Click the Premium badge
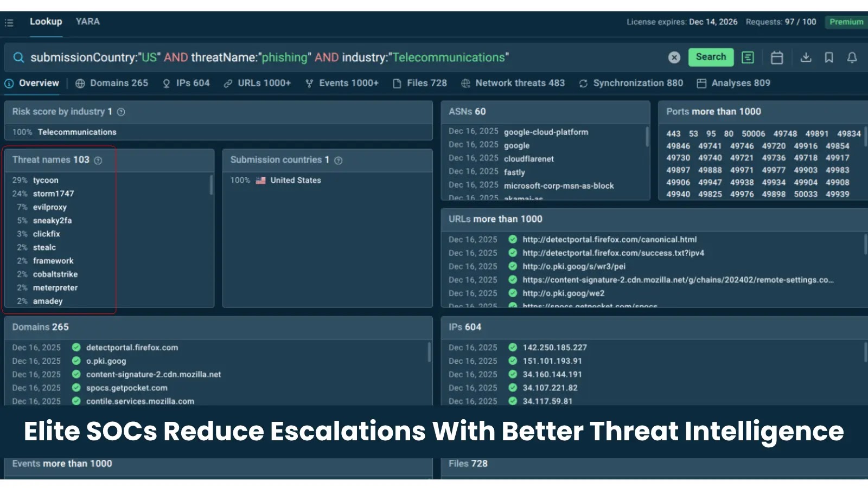This screenshot has width=868, height=488. tap(845, 22)
